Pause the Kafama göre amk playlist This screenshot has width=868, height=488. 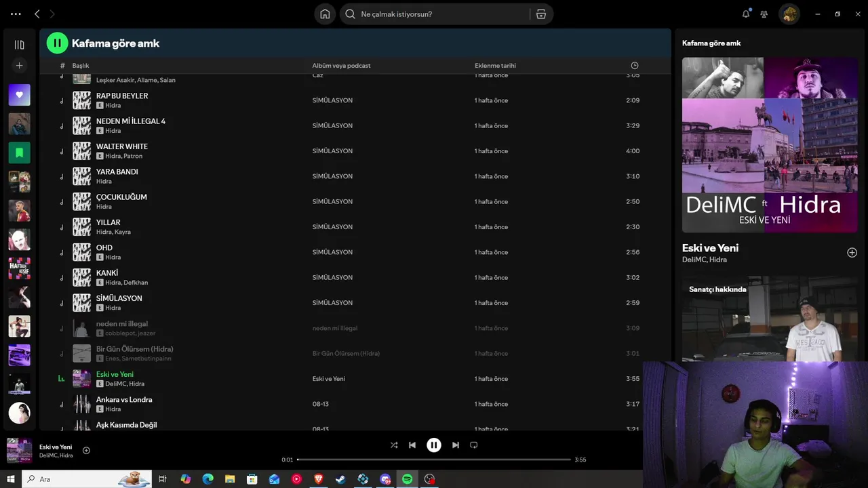(x=57, y=43)
